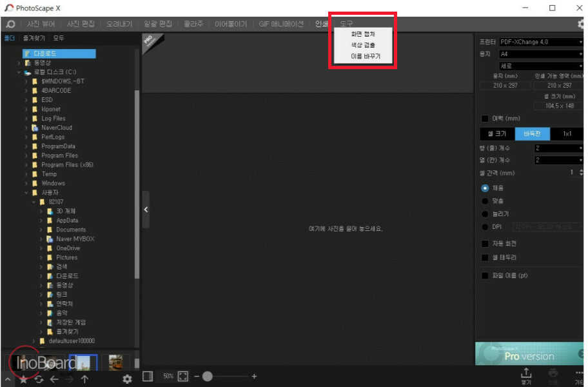Refresh the folder list with the refresh icon
The height and width of the screenshot is (387, 588).
point(39,379)
